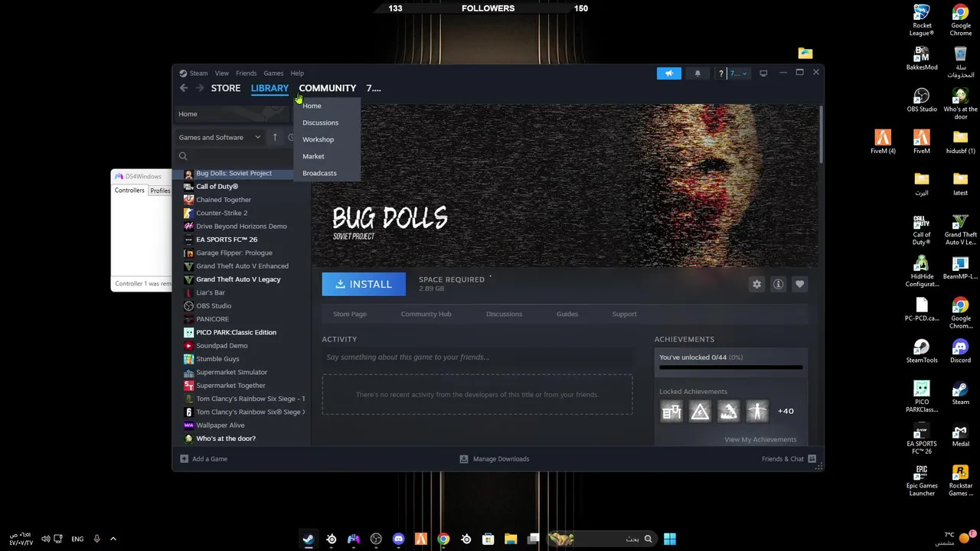Open Guides link

[x=567, y=314]
